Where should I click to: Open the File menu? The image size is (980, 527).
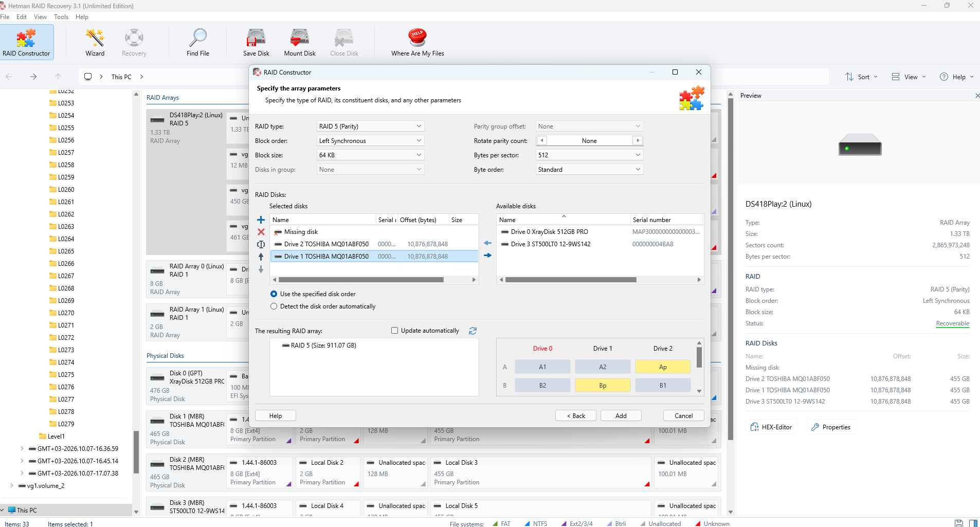5,17
